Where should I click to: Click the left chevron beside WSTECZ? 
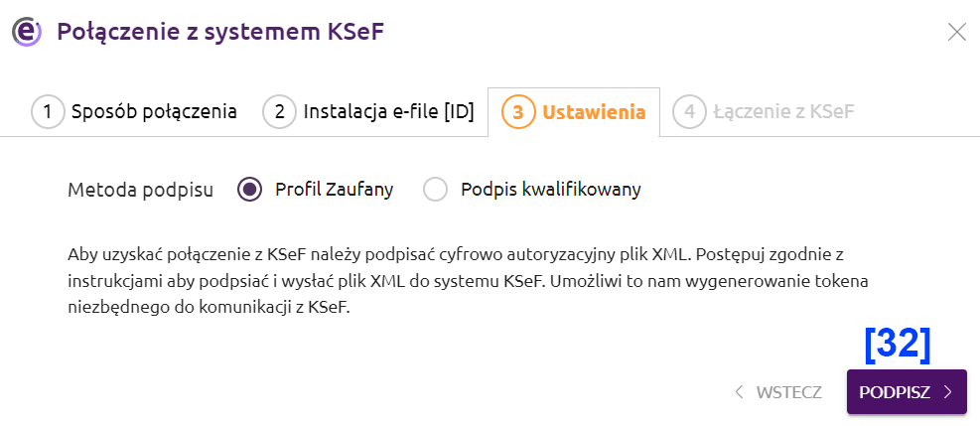pyautogui.click(x=739, y=392)
